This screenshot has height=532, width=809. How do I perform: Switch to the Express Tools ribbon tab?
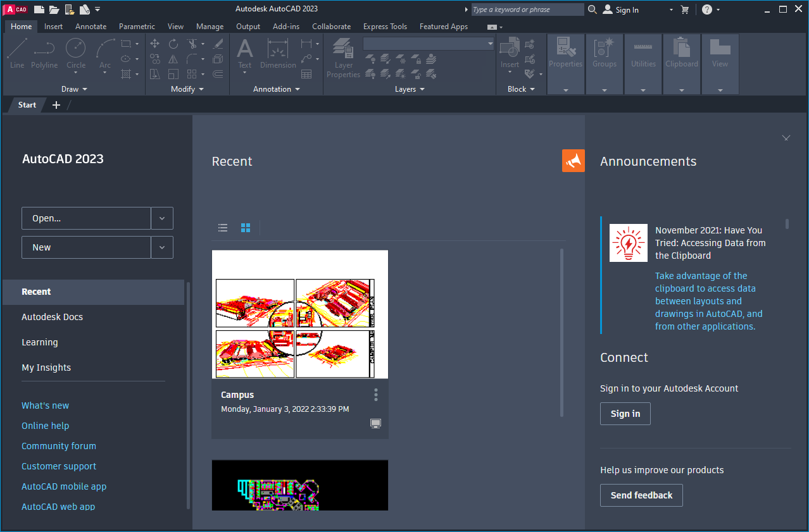pos(385,27)
